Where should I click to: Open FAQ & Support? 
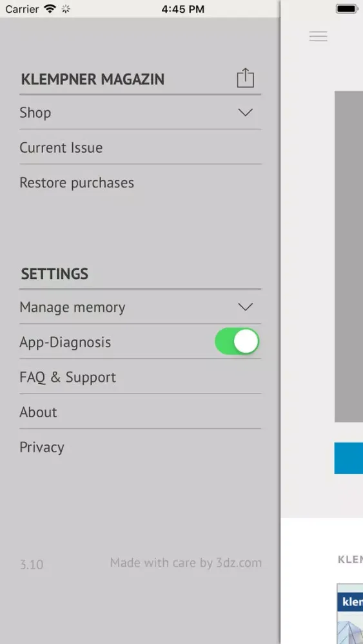[140, 377]
